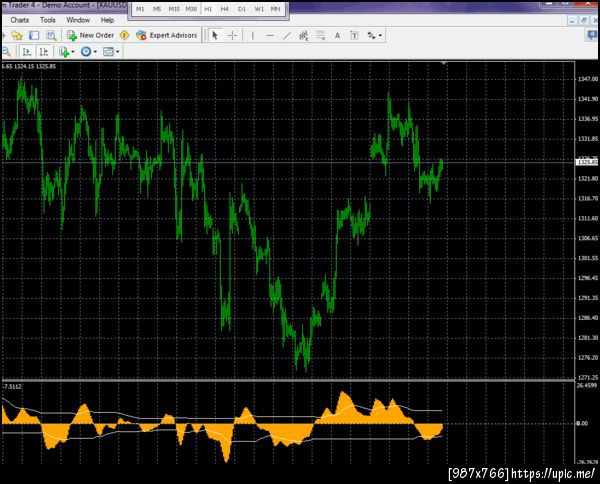Click the 1336.95 price axis label
Screen dimensions: 600x484
(588, 119)
